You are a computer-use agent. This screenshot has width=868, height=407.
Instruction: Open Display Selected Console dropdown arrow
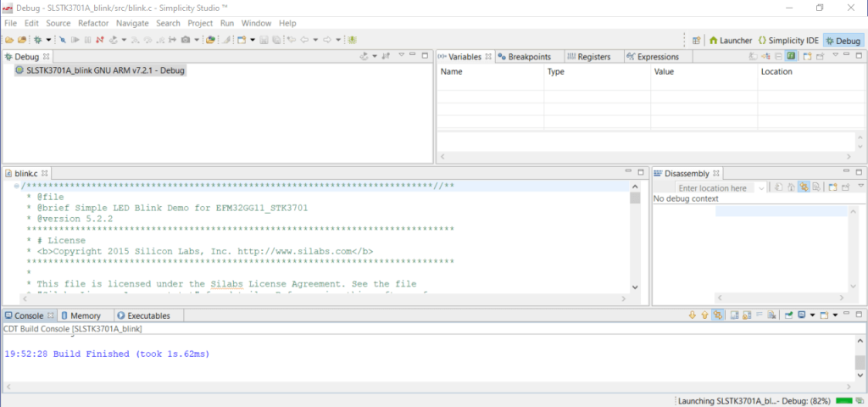pyautogui.click(x=812, y=315)
